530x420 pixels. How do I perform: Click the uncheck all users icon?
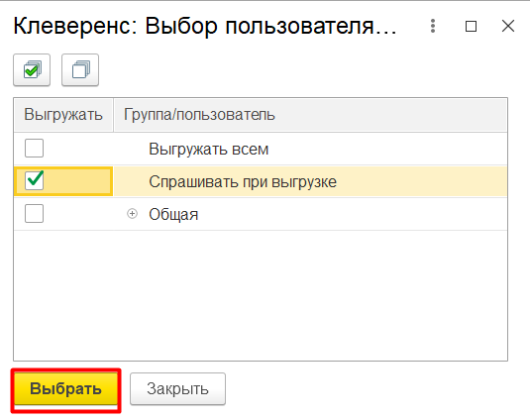[80, 70]
